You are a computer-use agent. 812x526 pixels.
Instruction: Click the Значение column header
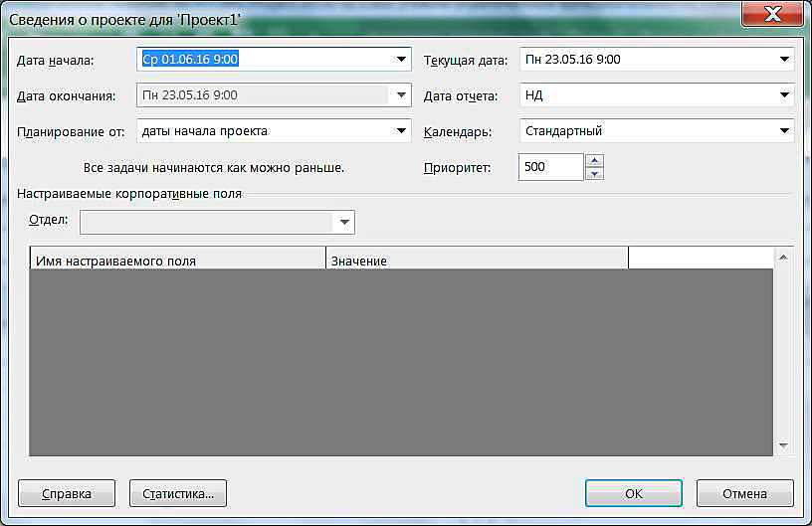477,261
